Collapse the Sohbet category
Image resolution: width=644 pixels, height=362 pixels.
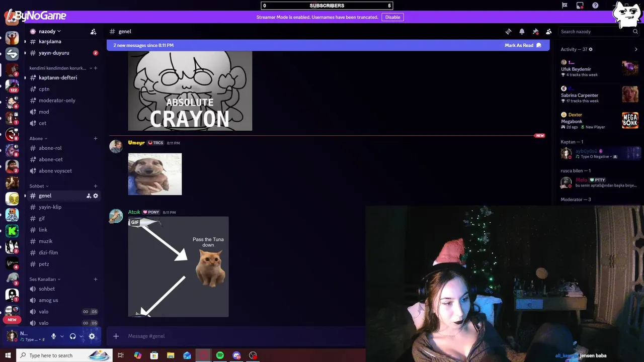(39, 186)
